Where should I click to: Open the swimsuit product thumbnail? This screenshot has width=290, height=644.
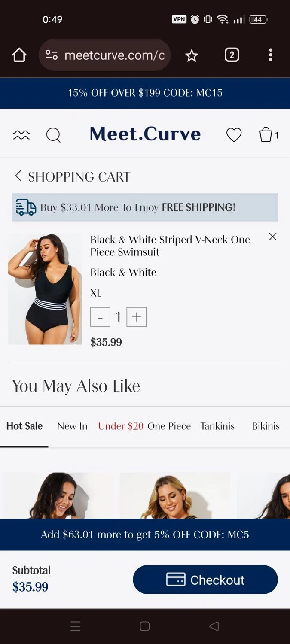pos(45,289)
